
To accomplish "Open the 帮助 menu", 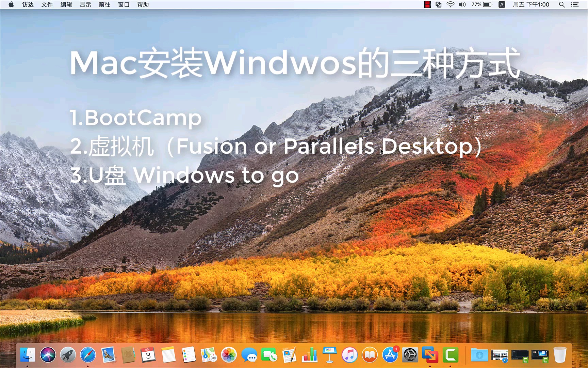I will 143,4.
